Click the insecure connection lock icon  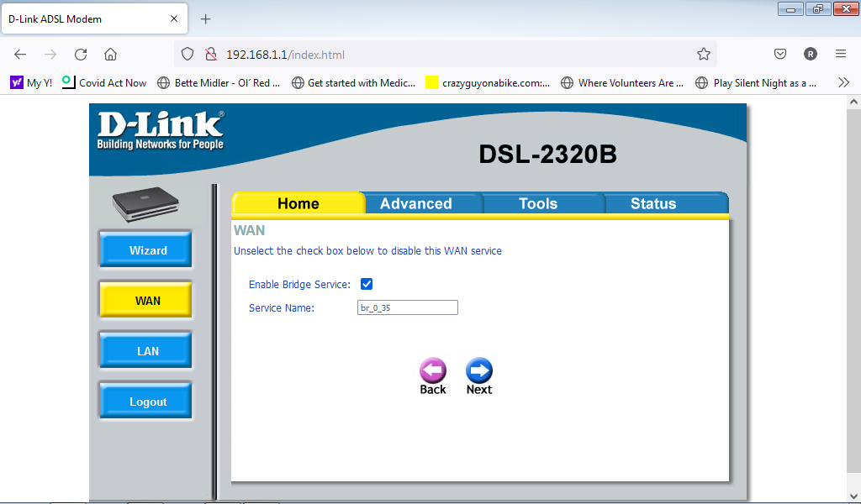coord(211,55)
